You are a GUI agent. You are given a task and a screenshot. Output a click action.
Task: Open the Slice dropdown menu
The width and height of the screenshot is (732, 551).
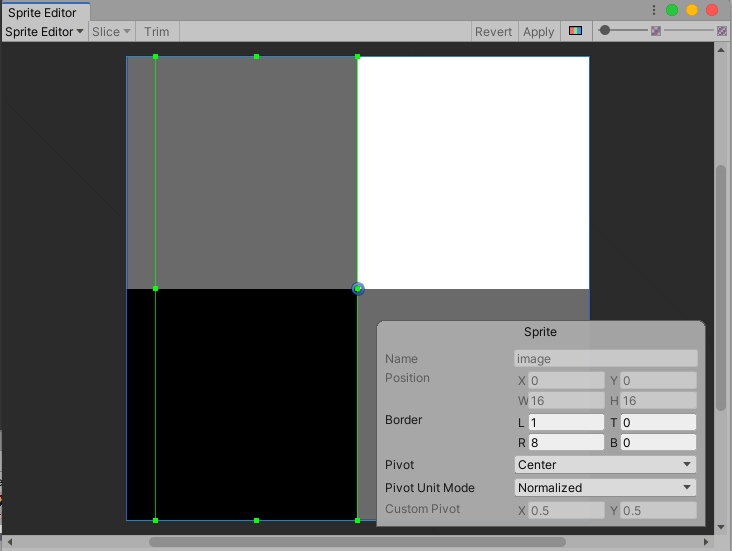(x=111, y=32)
